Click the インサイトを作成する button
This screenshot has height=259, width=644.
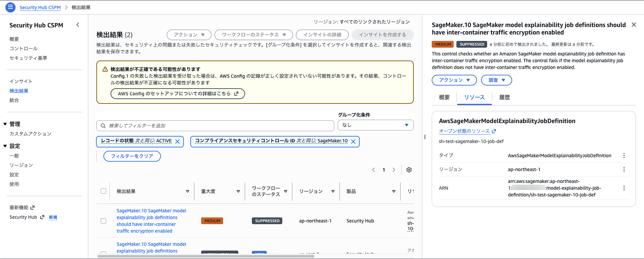382,35
